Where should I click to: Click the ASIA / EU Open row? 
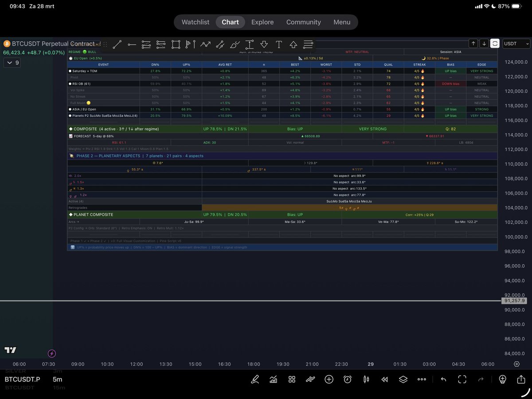(282, 109)
